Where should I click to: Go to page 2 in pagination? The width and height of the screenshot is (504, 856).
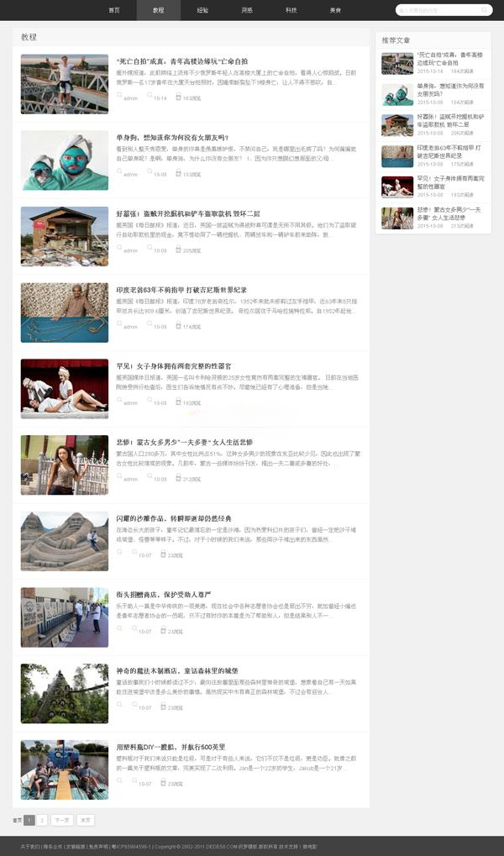(42, 820)
